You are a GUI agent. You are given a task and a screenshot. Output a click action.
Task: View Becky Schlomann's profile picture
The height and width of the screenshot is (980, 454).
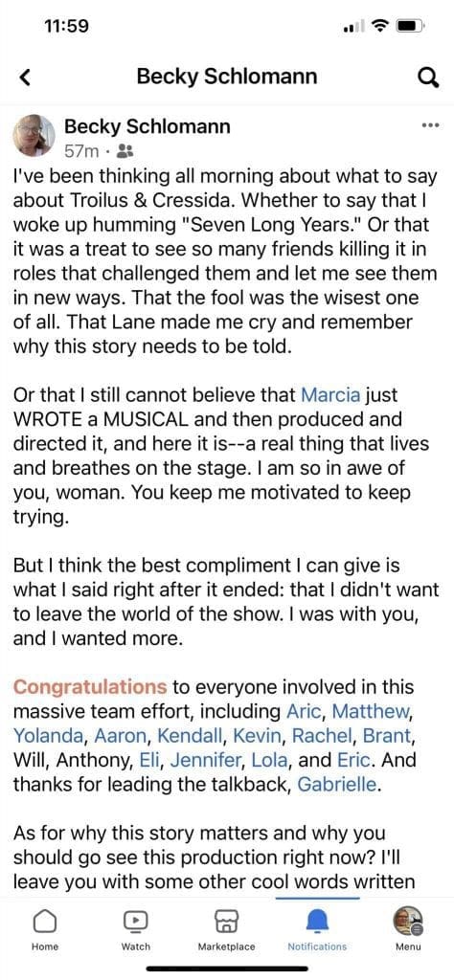(x=34, y=136)
